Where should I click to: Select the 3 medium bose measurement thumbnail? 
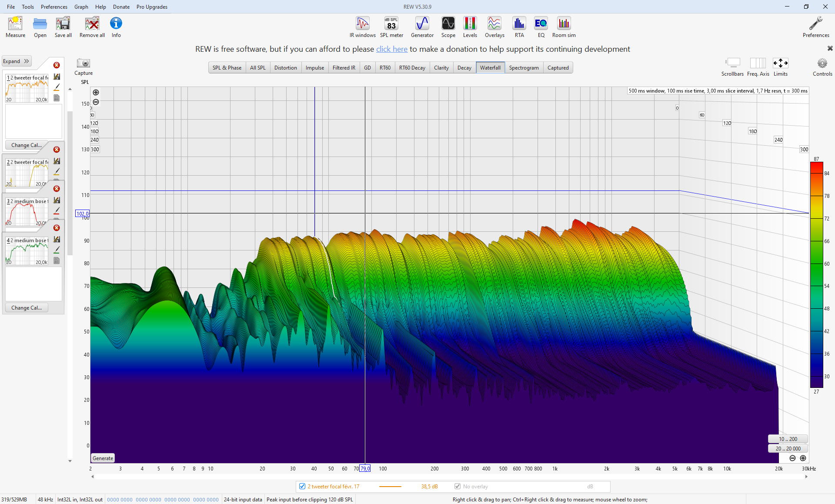click(27, 212)
